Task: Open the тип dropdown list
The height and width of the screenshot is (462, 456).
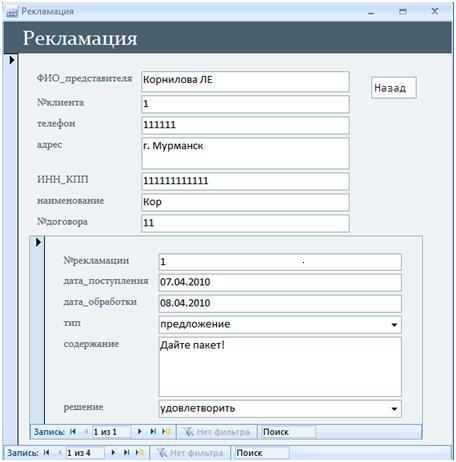Action: pyautogui.click(x=394, y=324)
